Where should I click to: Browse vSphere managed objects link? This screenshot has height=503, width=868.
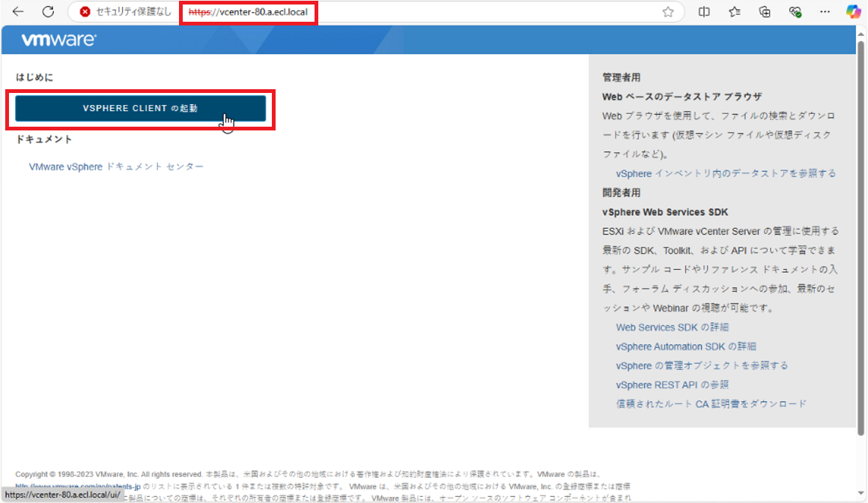pyautogui.click(x=702, y=366)
